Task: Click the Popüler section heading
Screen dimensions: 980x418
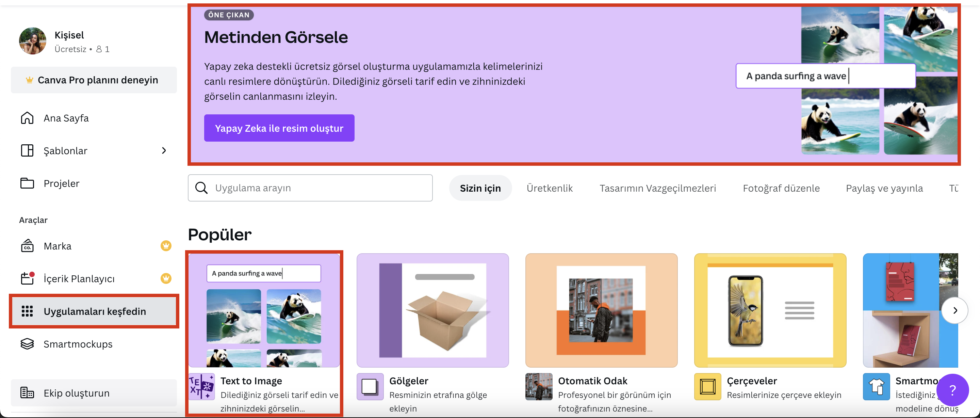Action: [220, 235]
